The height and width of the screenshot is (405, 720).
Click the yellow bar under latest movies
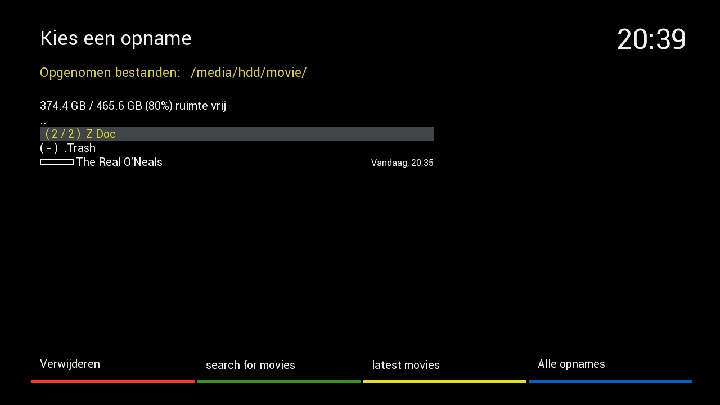(x=444, y=381)
